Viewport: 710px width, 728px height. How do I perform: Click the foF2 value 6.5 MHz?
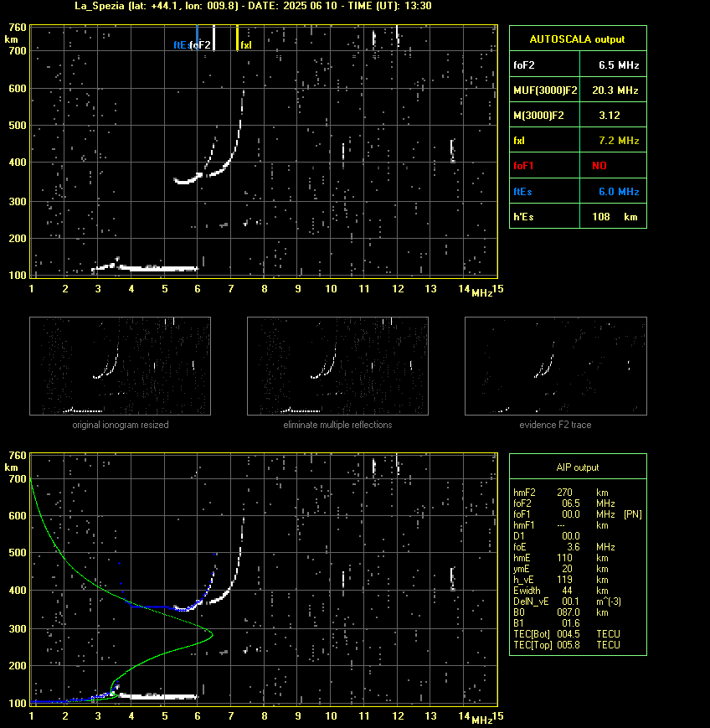coord(619,65)
